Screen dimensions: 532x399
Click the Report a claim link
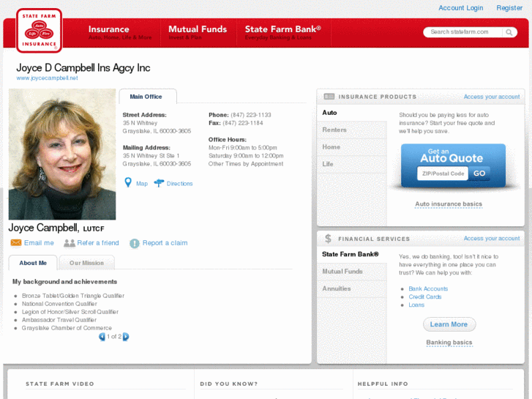(x=165, y=243)
